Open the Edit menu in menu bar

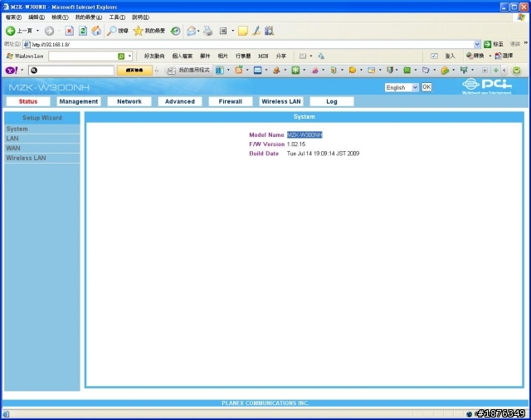pos(37,17)
